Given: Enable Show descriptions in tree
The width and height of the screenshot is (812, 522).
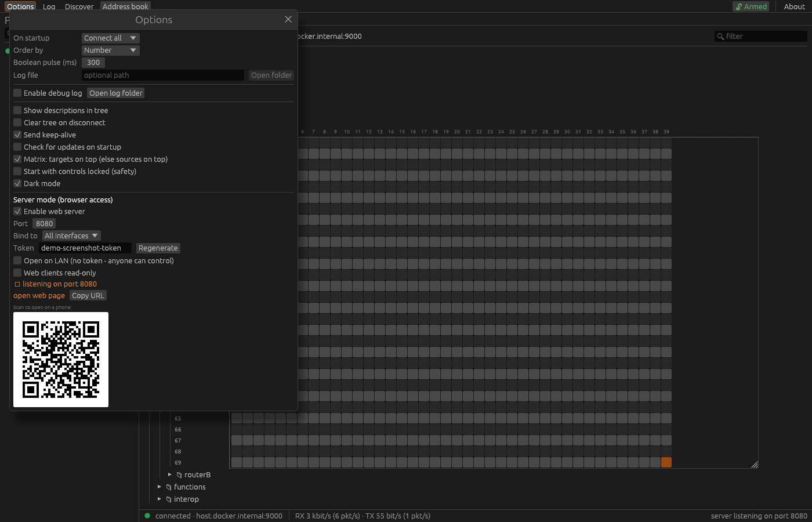Looking at the screenshot, I should tap(17, 110).
